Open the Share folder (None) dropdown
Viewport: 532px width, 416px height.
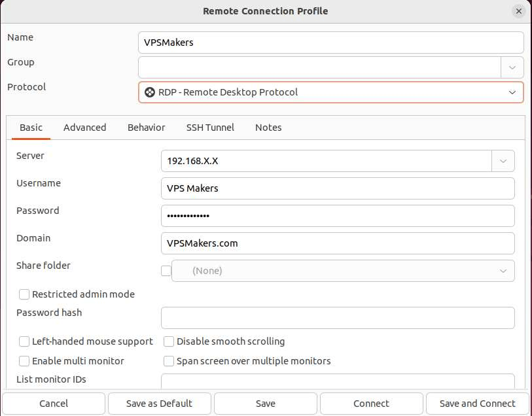(343, 271)
